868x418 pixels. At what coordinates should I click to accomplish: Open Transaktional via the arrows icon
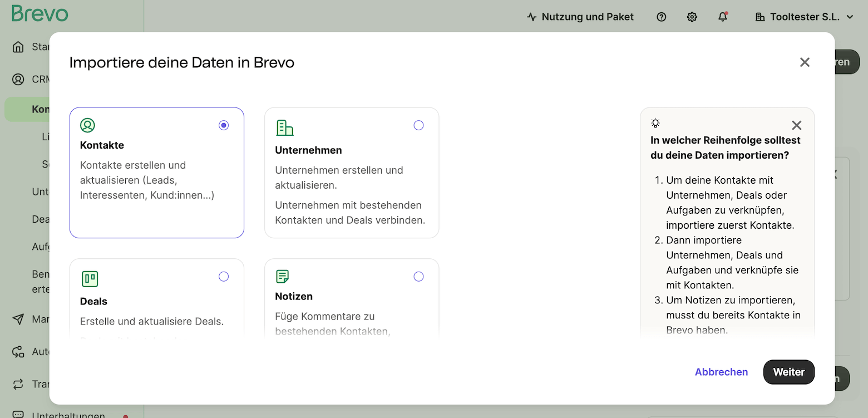coord(18,384)
